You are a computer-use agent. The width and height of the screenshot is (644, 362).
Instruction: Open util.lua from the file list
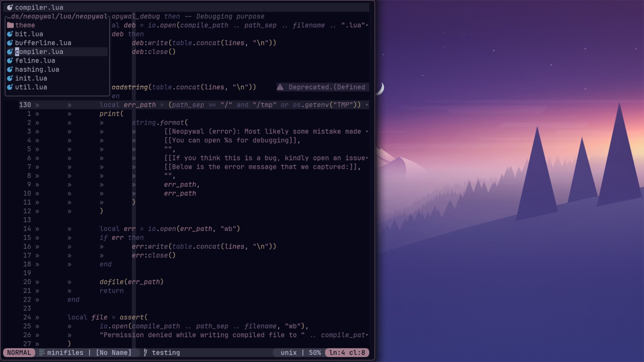click(31, 87)
